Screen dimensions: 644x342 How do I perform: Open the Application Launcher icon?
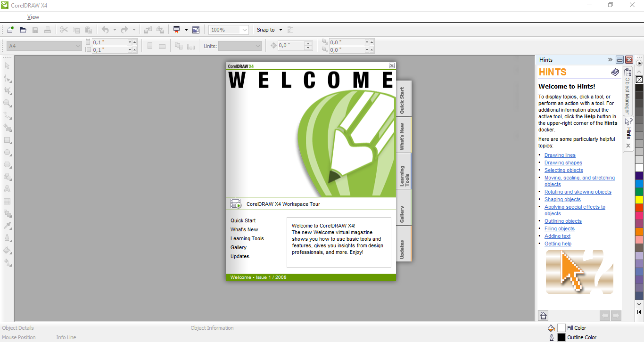(177, 30)
